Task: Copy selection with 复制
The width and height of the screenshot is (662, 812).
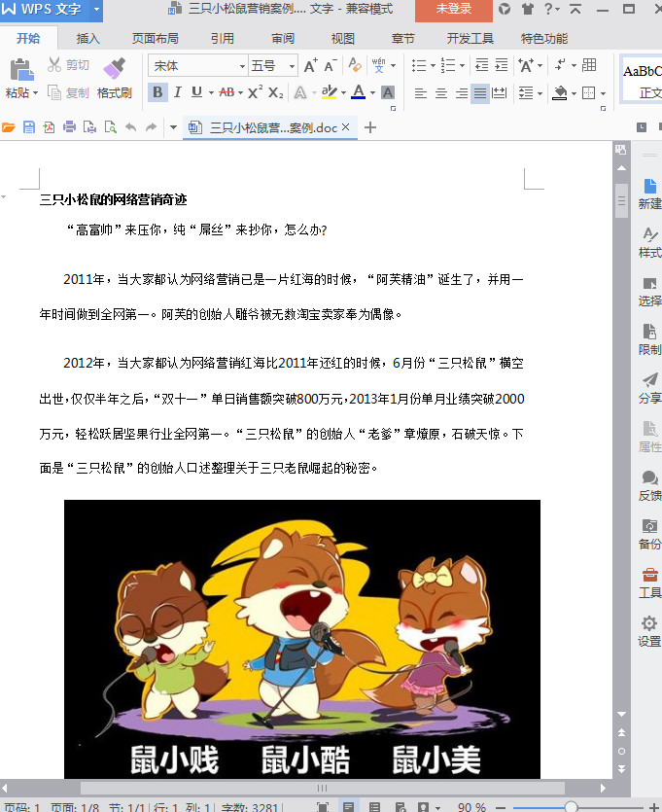Action: pyautogui.click(x=68, y=92)
